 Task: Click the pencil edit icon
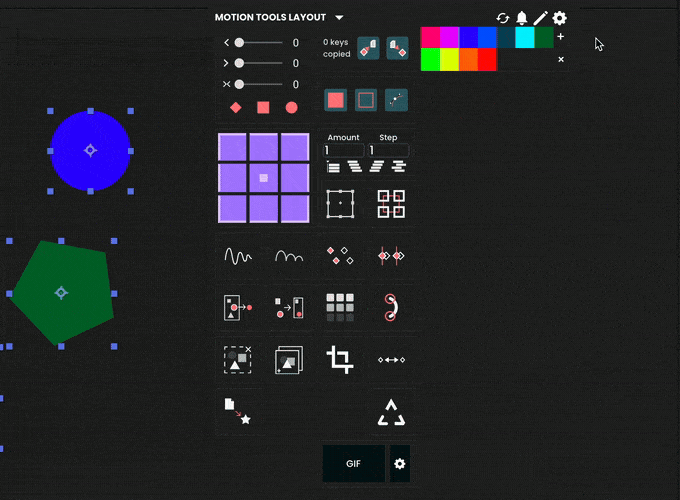(x=540, y=18)
